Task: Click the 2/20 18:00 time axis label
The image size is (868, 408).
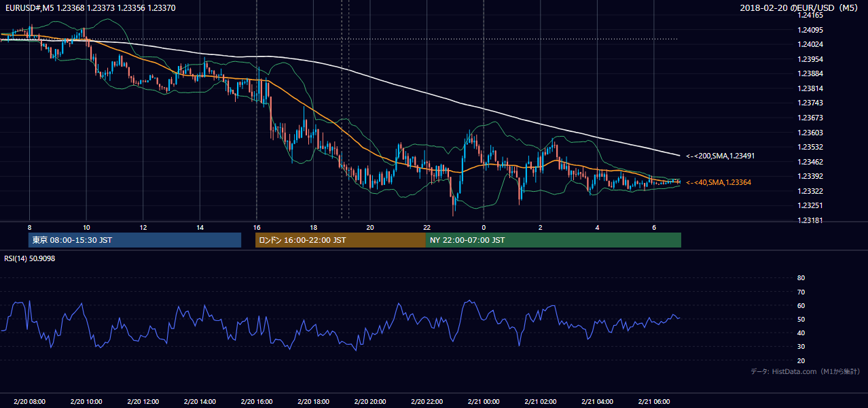Action: (x=313, y=401)
